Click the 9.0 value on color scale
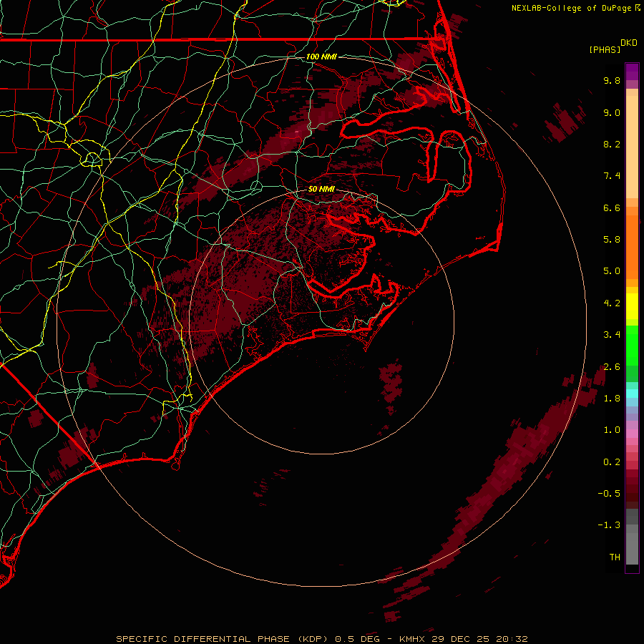Image resolution: width=644 pixels, height=644 pixels. 612,112
